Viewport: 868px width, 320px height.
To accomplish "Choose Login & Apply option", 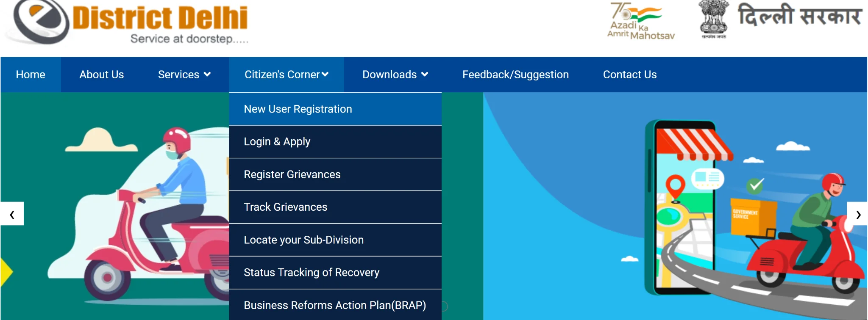I will pos(277,142).
